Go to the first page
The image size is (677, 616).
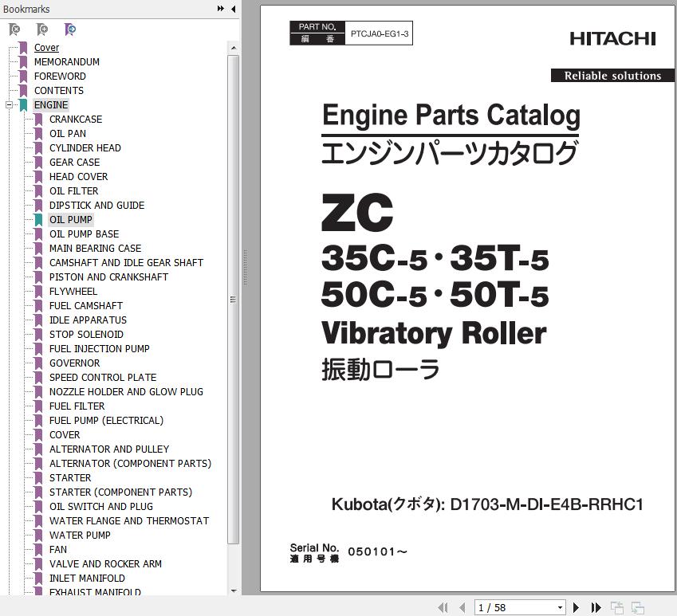click(x=443, y=607)
